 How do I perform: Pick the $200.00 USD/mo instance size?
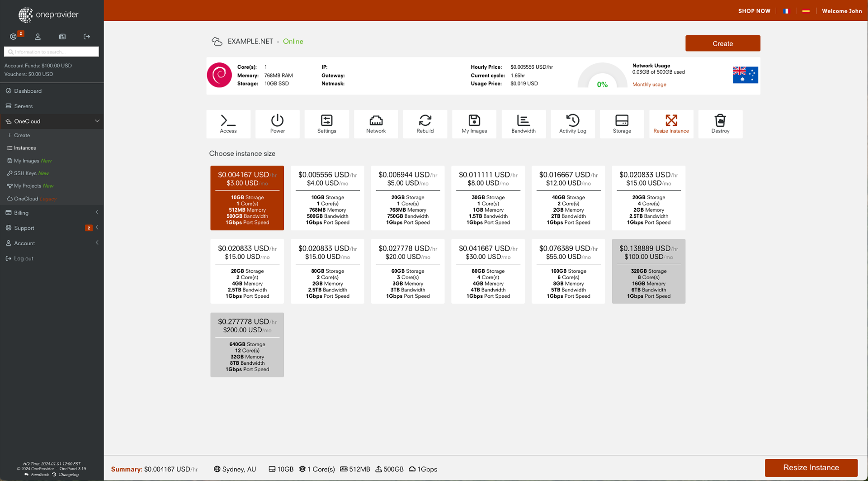247,344
